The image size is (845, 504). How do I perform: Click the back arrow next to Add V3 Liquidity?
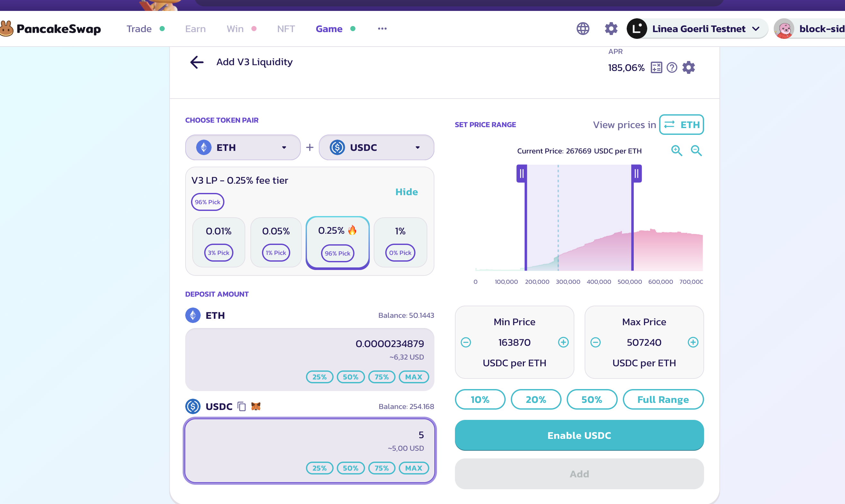pyautogui.click(x=197, y=62)
